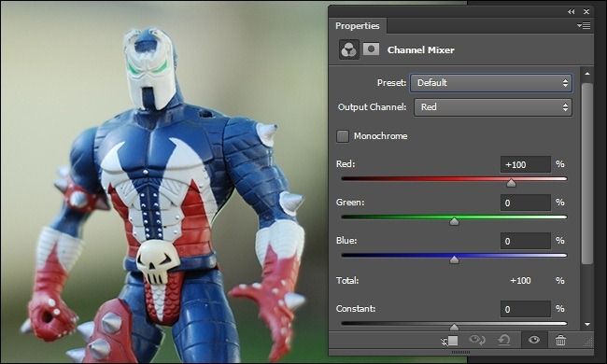Open the Properties panel flyout menu
607x364 pixels.
click(x=584, y=25)
